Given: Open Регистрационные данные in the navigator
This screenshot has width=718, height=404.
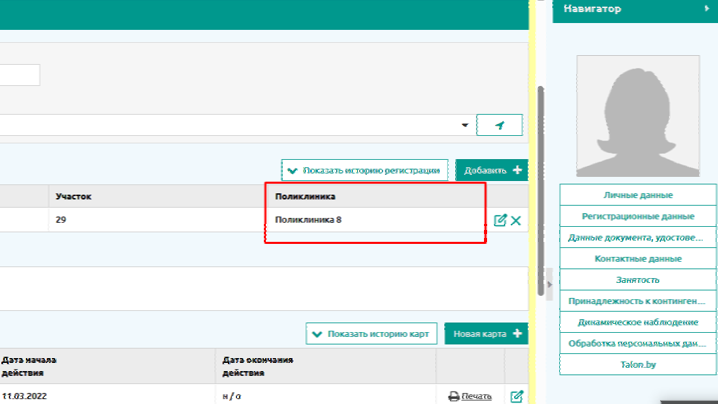Looking at the screenshot, I should (x=637, y=216).
